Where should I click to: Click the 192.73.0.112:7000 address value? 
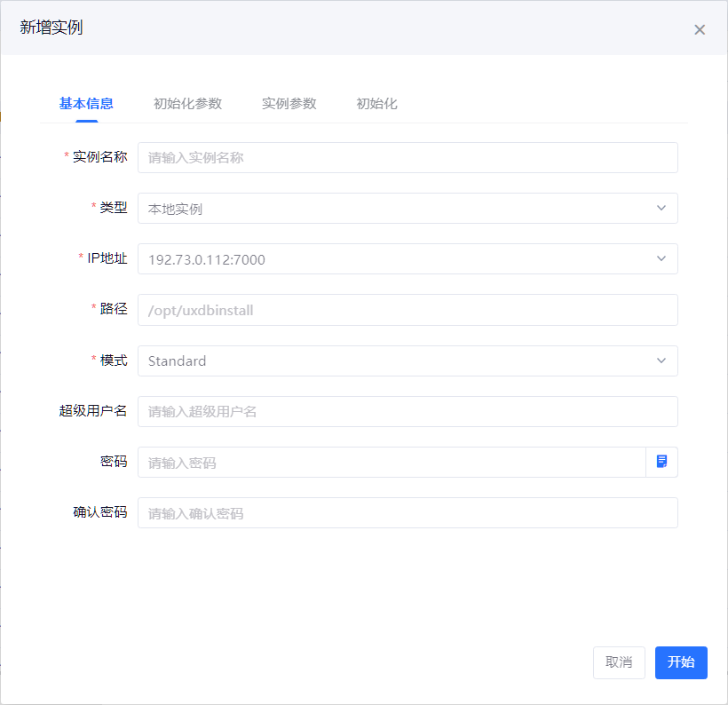[x=207, y=259]
